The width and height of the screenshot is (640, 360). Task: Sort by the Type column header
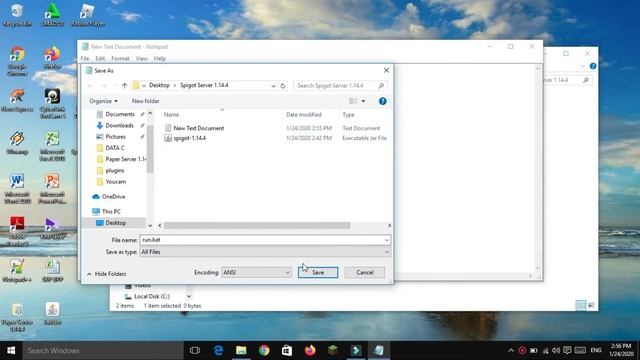coord(348,115)
